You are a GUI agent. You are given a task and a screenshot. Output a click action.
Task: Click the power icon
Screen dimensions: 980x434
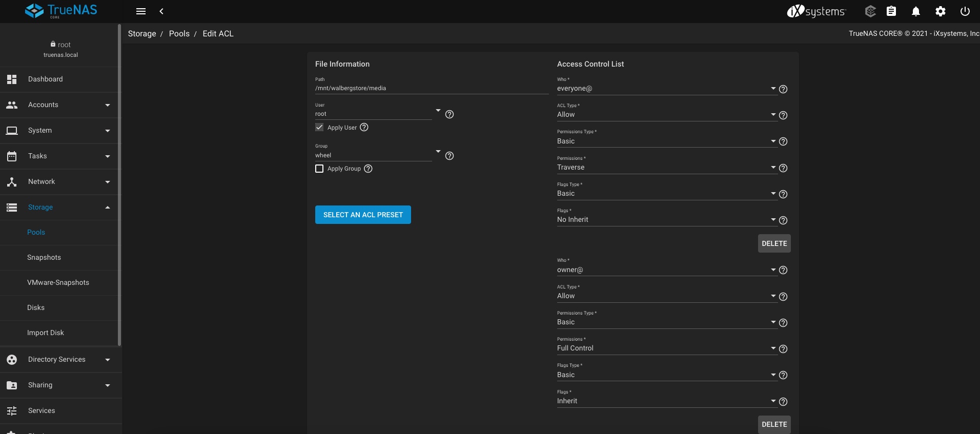pyautogui.click(x=965, y=11)
